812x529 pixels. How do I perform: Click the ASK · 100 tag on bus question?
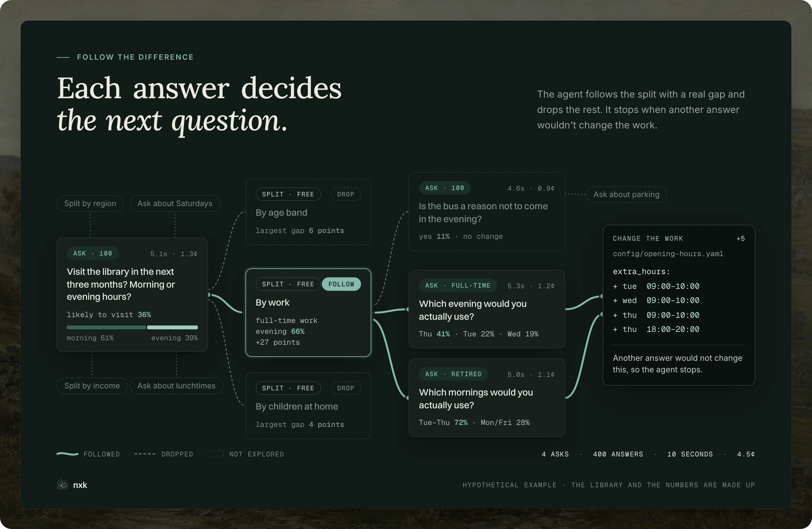point(445,188)
